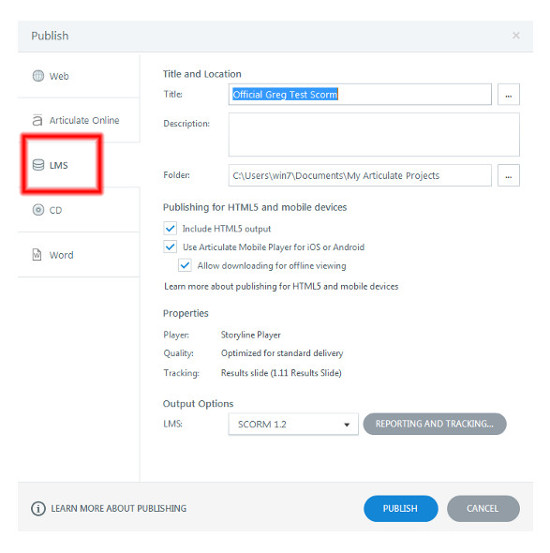Open the Storyline Player property link

tap(250, 335)
